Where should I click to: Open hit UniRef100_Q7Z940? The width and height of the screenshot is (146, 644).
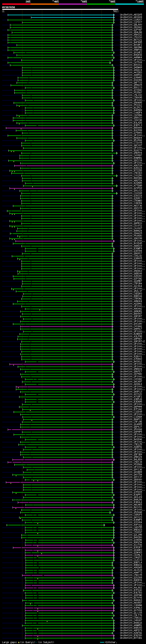coord(131,90)
